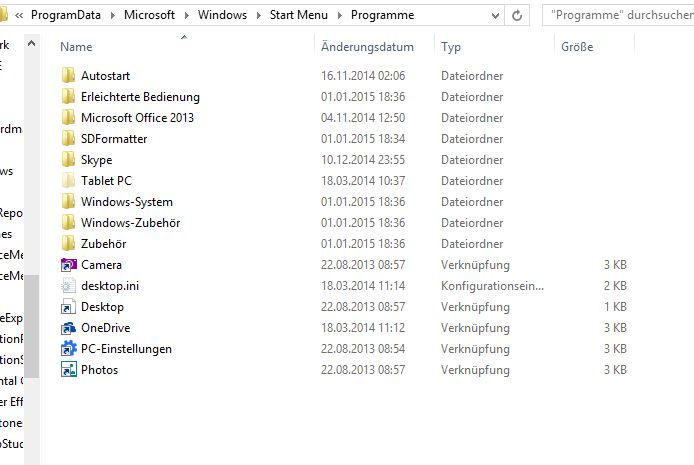This screenshot has width=694, height=465.
Task: Click Programme breadcrumb segment
Action: [x=382, y=15]
